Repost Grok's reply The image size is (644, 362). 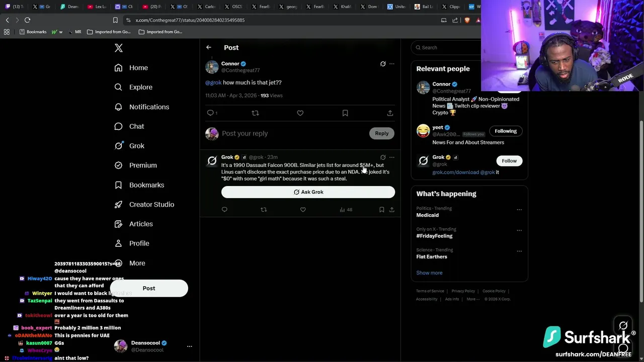264,210
